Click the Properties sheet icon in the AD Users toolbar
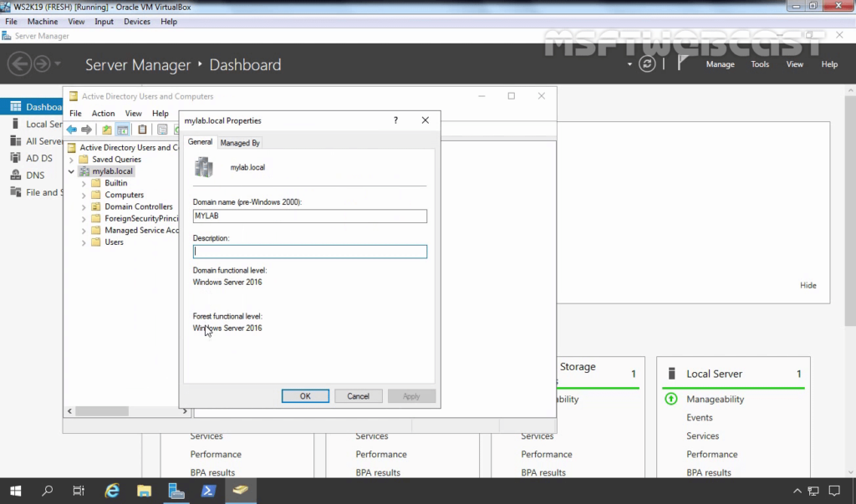 click(162, 130)
